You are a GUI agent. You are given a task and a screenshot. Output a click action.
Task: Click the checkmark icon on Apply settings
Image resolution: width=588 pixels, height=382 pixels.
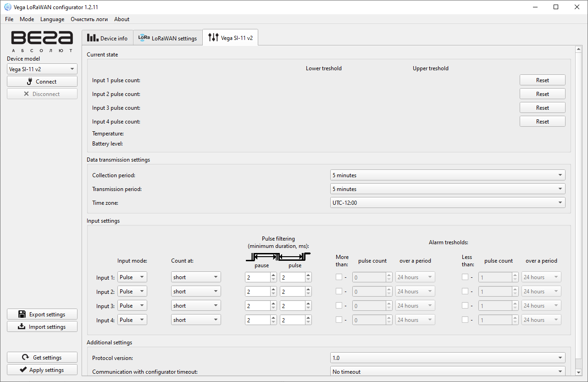click(23, 370)
